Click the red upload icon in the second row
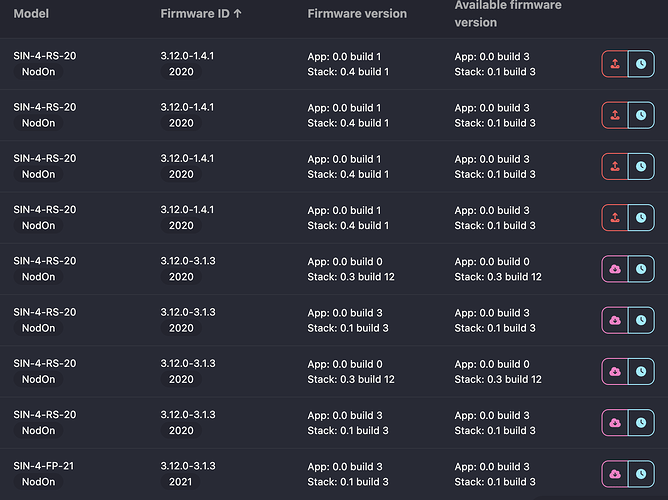 [x=614, y=115]
